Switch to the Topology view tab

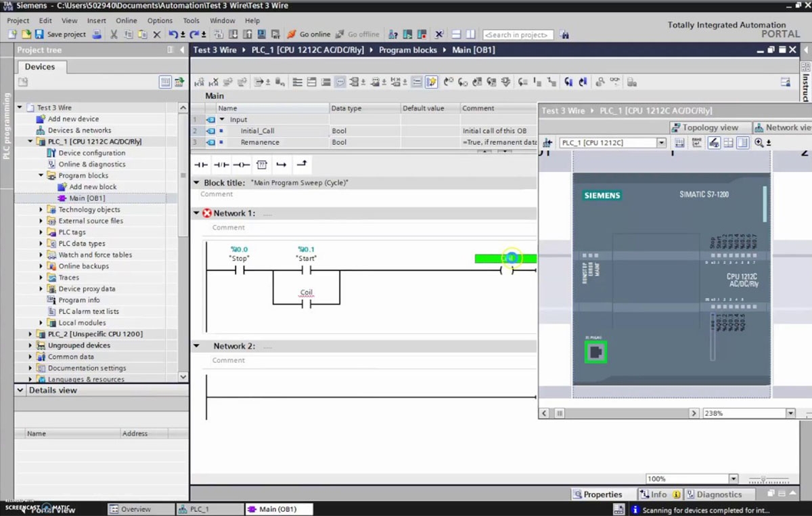click(710, 127)
